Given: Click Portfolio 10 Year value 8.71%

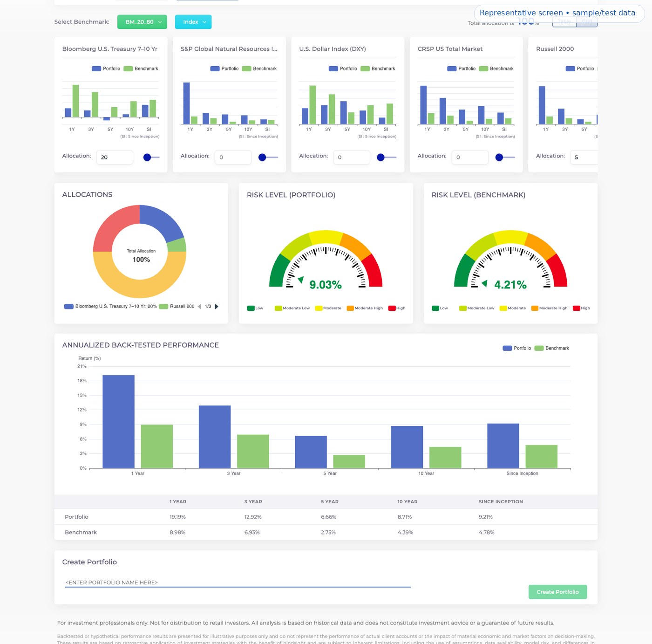Looking at the screenshot, I should pyautogui.click(x=405, y=517).
